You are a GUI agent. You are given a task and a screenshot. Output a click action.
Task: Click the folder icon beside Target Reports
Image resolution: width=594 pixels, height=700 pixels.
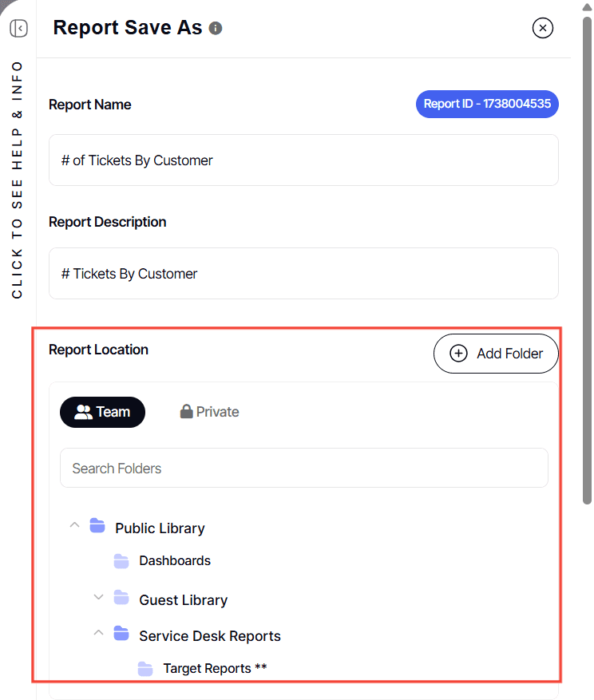click(x=145, y=668)
